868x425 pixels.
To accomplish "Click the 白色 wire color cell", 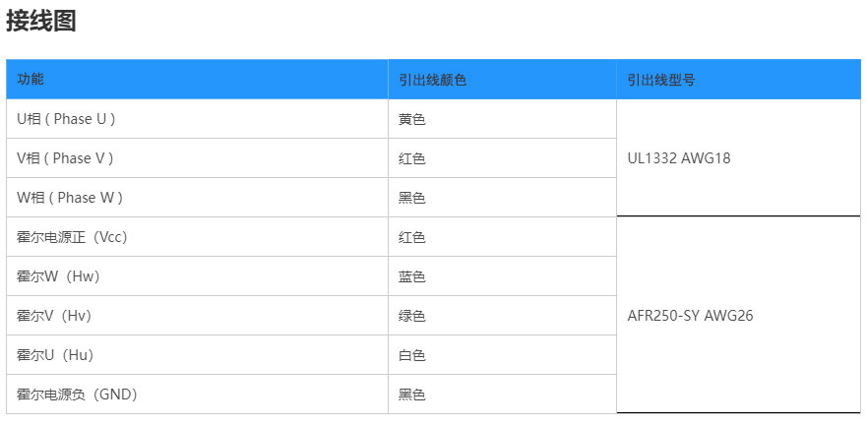I will click(x=411, y=355).
